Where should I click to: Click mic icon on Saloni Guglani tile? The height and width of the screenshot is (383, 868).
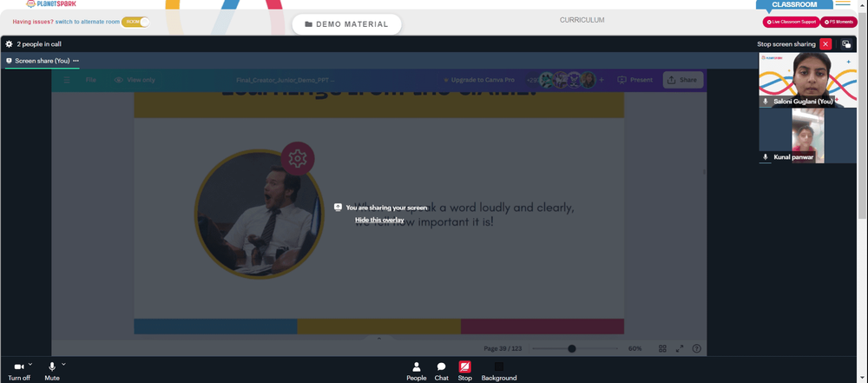[x=766, y=102]
